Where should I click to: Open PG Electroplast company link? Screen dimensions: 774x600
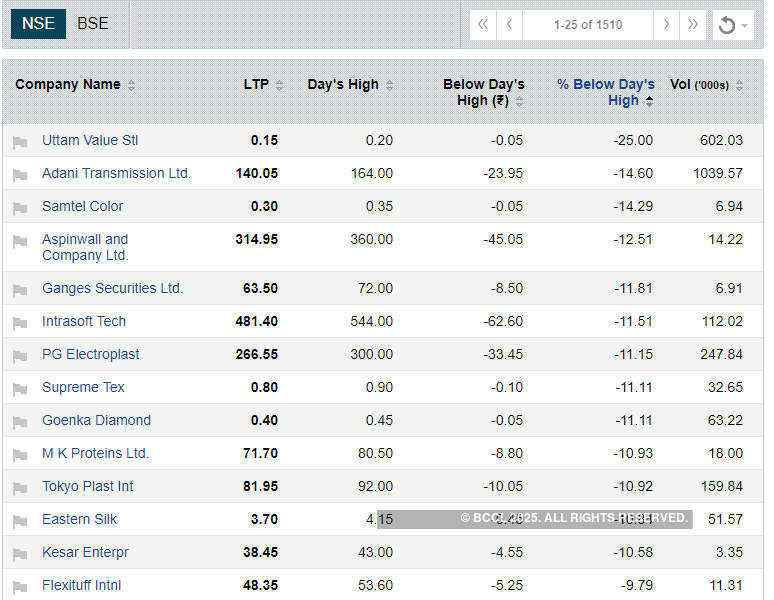[x=91, y=354]
